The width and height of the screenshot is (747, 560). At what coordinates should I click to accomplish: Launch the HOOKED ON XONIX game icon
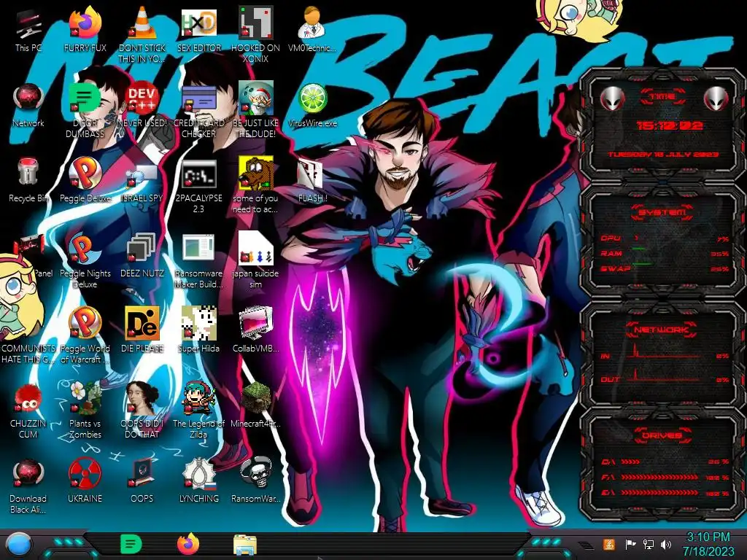coord(256,34)
